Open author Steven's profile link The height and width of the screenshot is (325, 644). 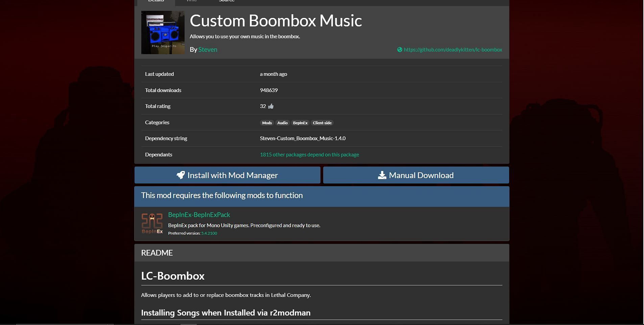208,49
